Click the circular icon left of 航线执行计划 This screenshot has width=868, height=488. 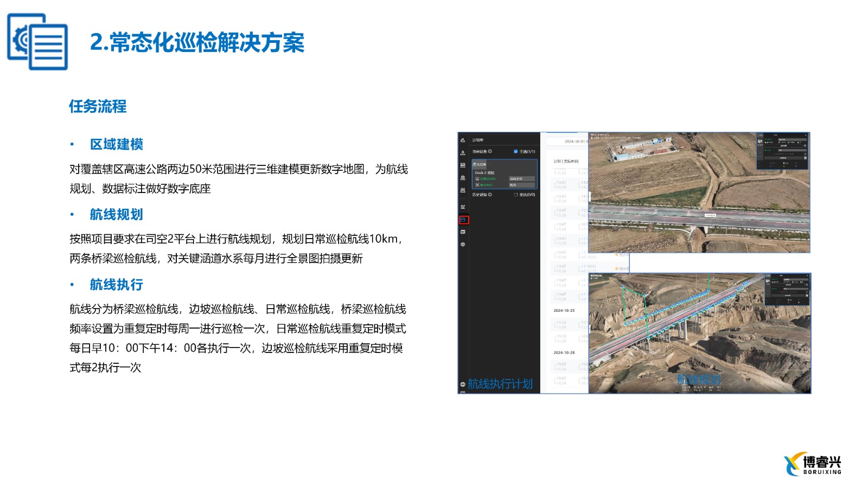point(463,384)
